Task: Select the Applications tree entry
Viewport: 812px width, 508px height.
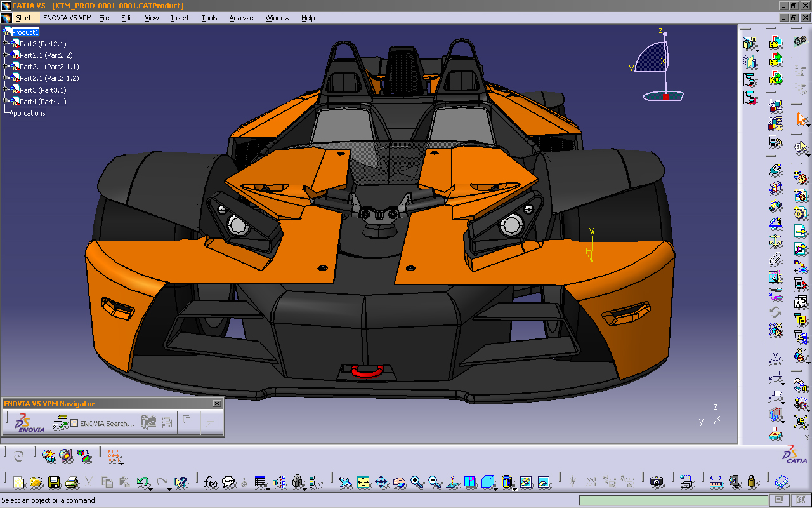Action: 27,113
